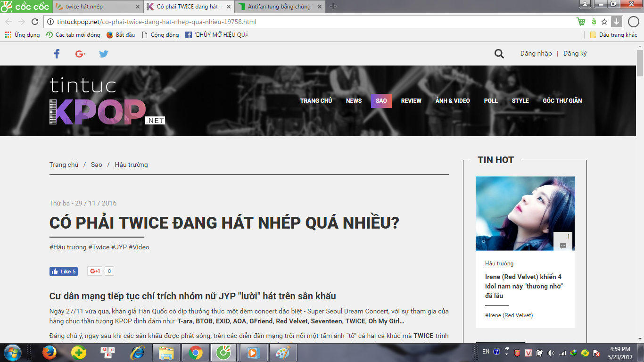
Task: Click 'Sao' breadcrumb link
Action: click(x=96, y=165)
